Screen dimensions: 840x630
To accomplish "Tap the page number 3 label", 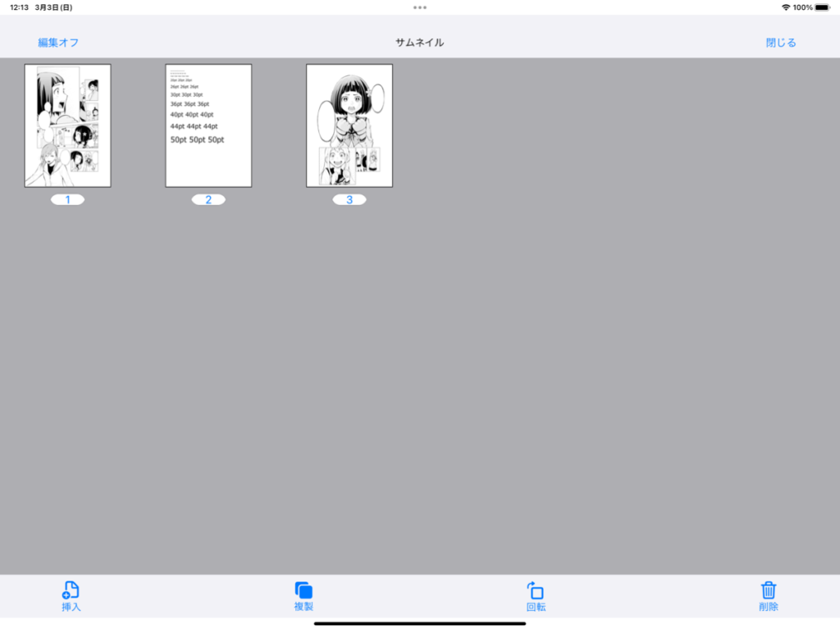I will pyautogui.click(x=349, y=200).
